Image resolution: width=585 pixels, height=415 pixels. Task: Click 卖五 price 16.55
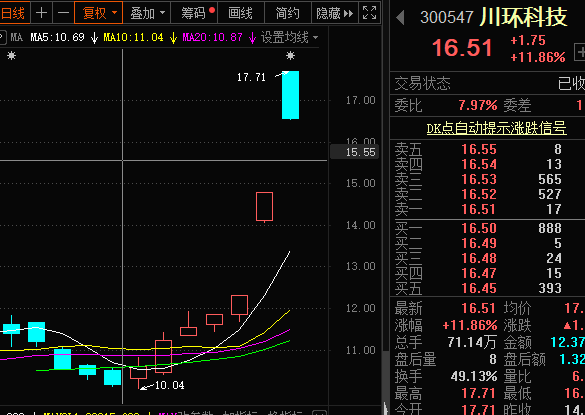click(x=479, y=149)
